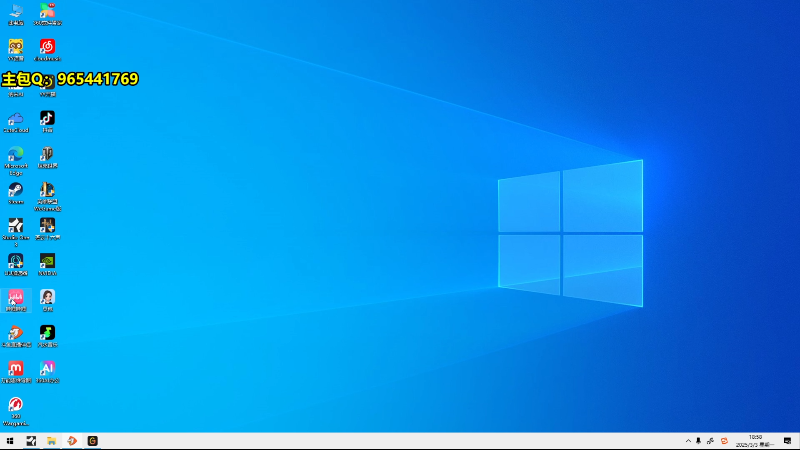
Task: Launch the World of Tanks desktop shortcut
Action: click(x=47, y=157)
